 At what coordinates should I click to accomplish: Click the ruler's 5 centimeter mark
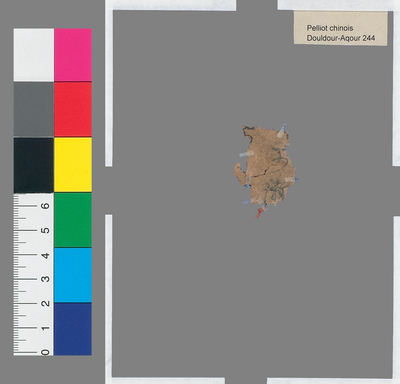[45, 230]
